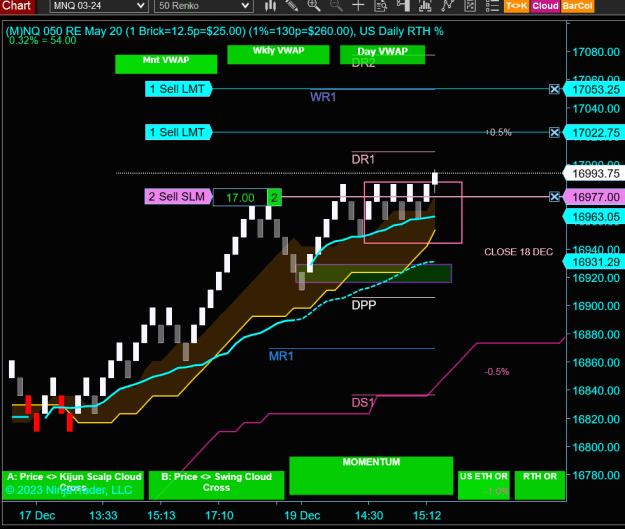This screenshot has width=625, height=529.
Task: Cancel the 17022.75 sell limit order
Action: point(554,132)
